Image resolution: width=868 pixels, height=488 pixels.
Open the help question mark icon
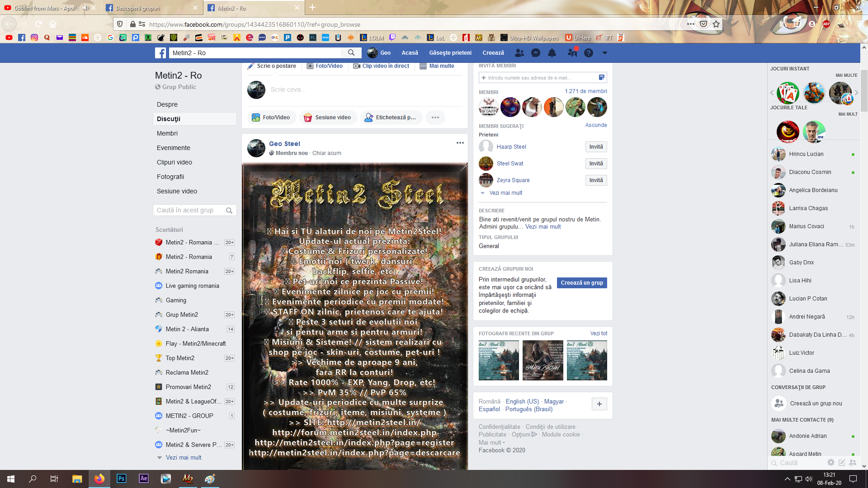(588, 53)
